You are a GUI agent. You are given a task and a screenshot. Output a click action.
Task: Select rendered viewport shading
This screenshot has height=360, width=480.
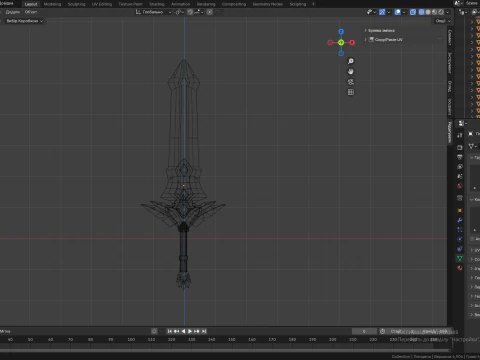point(441,12)
